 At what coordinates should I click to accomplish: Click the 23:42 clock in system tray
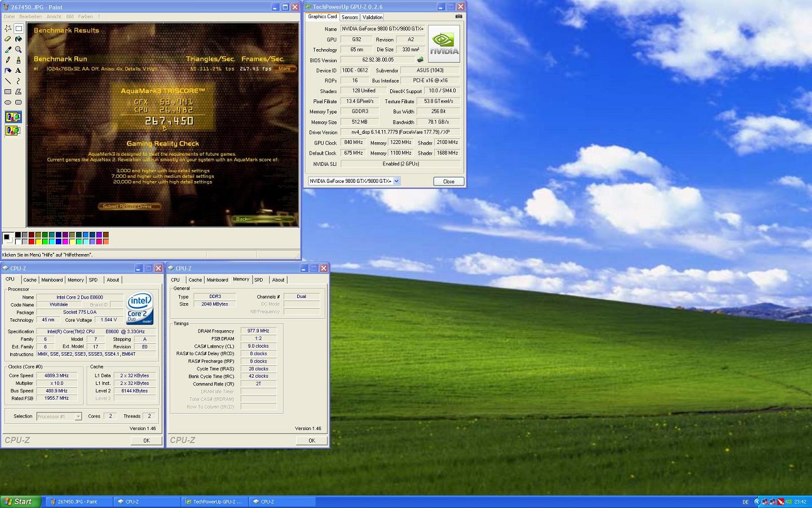coord(800,502)
